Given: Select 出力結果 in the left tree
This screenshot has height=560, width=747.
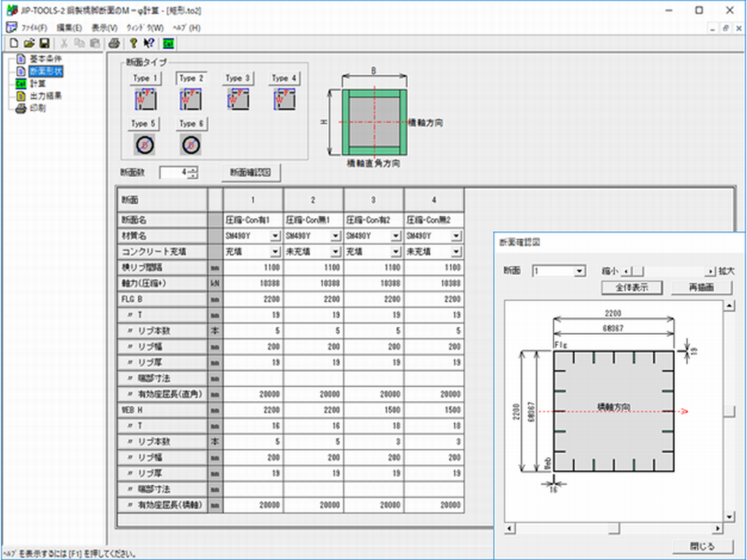Looking at the screenshot, I should (x=45, y=96).
